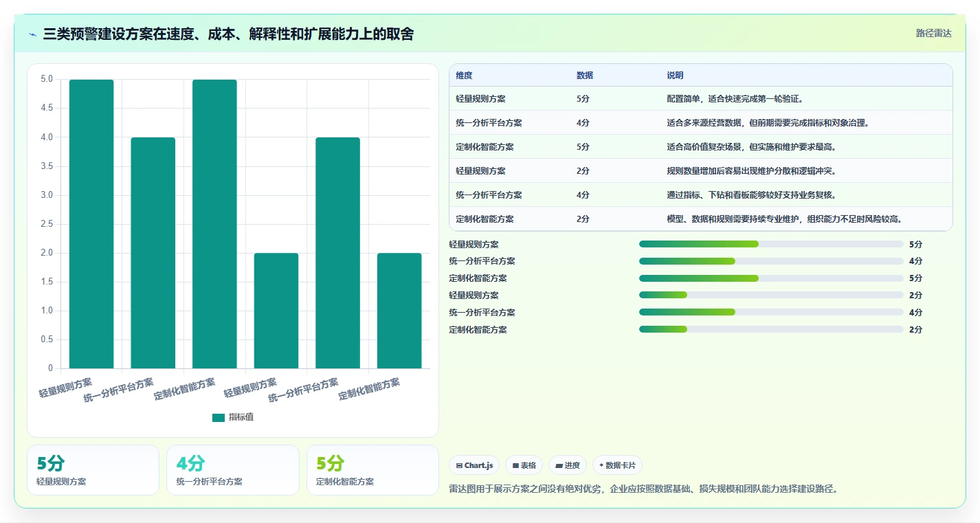Click the 轻量规则方案 bar reaching 5.0
Screen dimensions: 980x523
click(x=91, y=224)
